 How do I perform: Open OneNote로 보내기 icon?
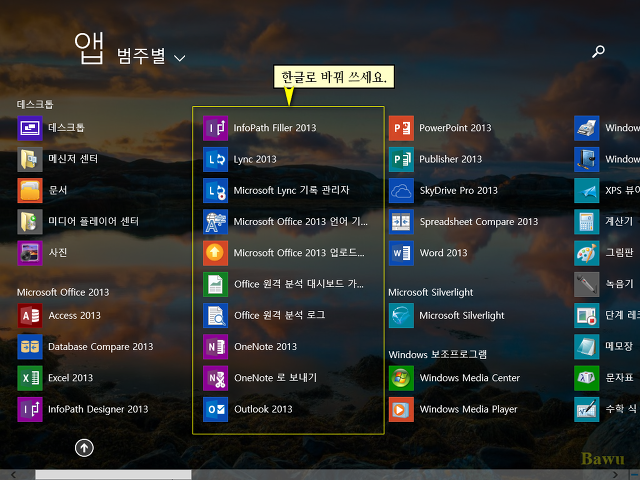click(216, 378)
